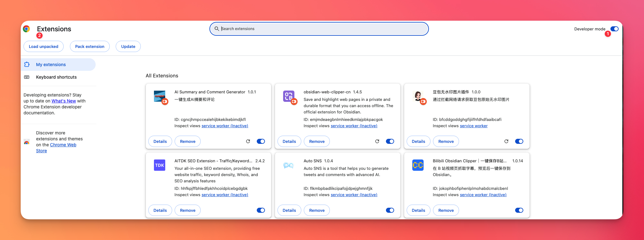This screenshot has height=240, width=644.
Task: Click the keyboard icon beside Keyboard shortcuts
Action: [27, 77]
